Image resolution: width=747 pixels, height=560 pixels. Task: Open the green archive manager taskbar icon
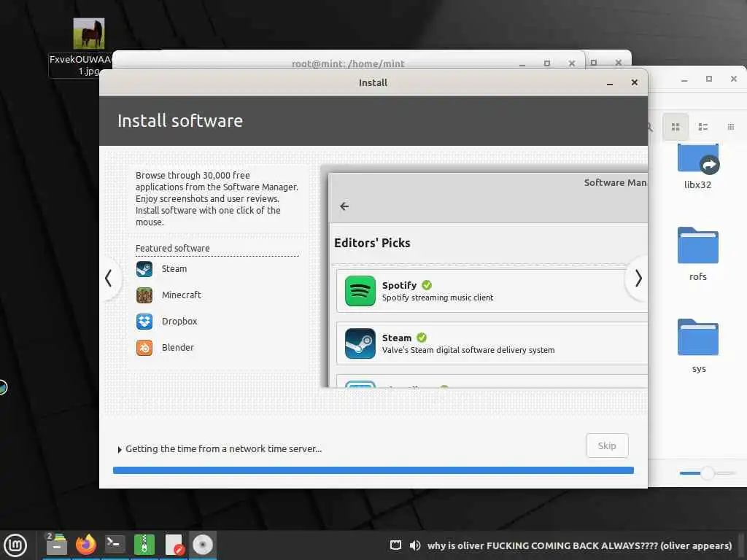144,545
